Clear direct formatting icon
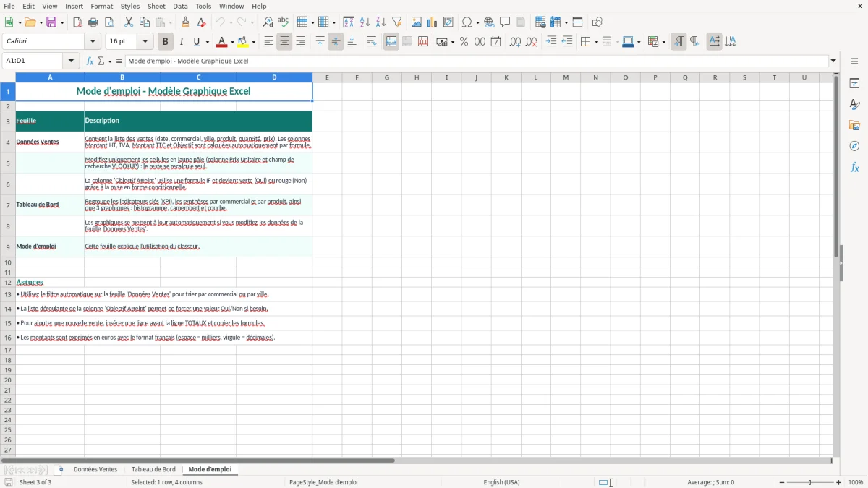This screenshot has height=488, width=868. [x=201, y=22]
